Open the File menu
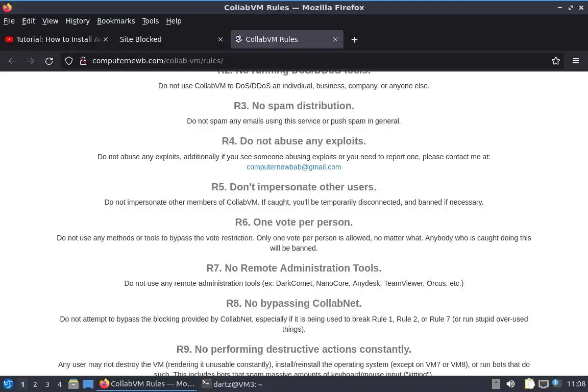 click(9, 21)
